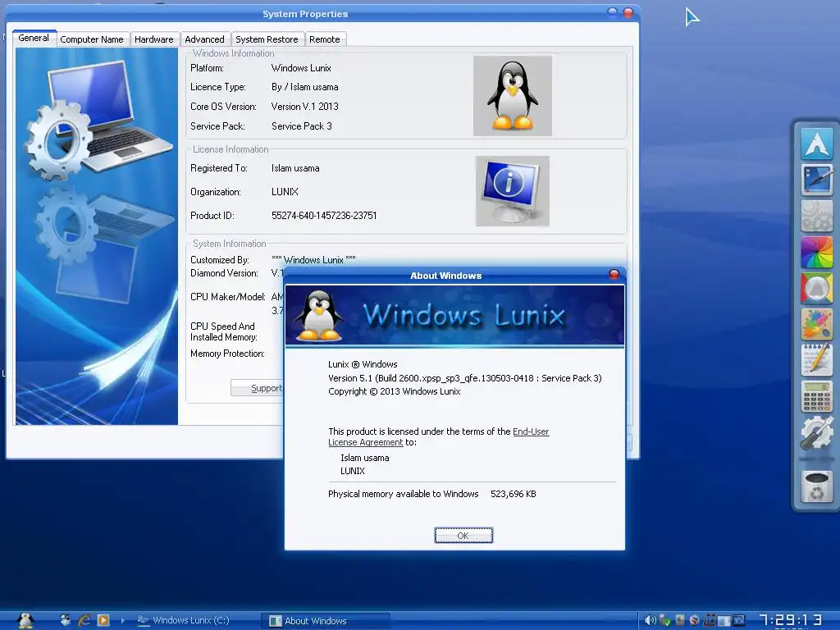Viewport: 840px width, 630px height.
Task: Click the Platform value 'Windows Lunix'
Action: (301, 68)
